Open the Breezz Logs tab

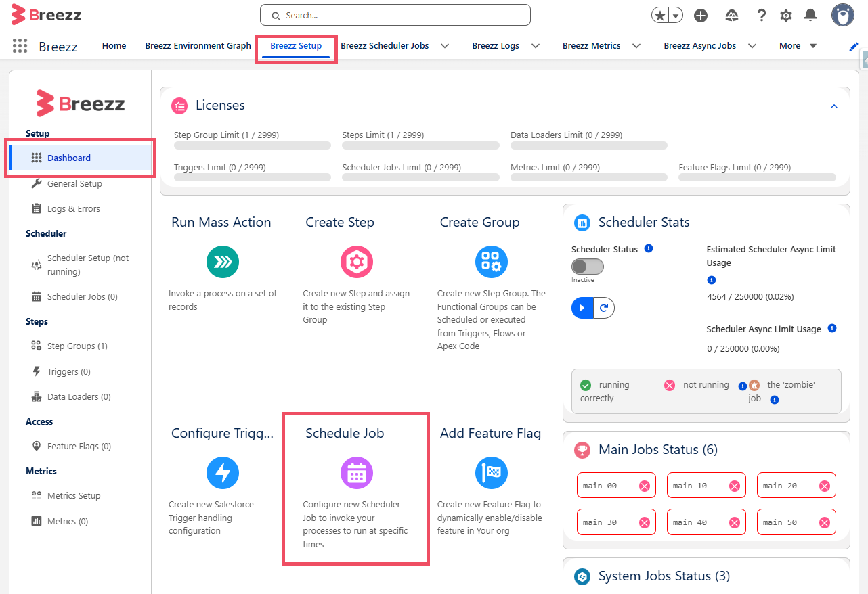tap(496, 46)
